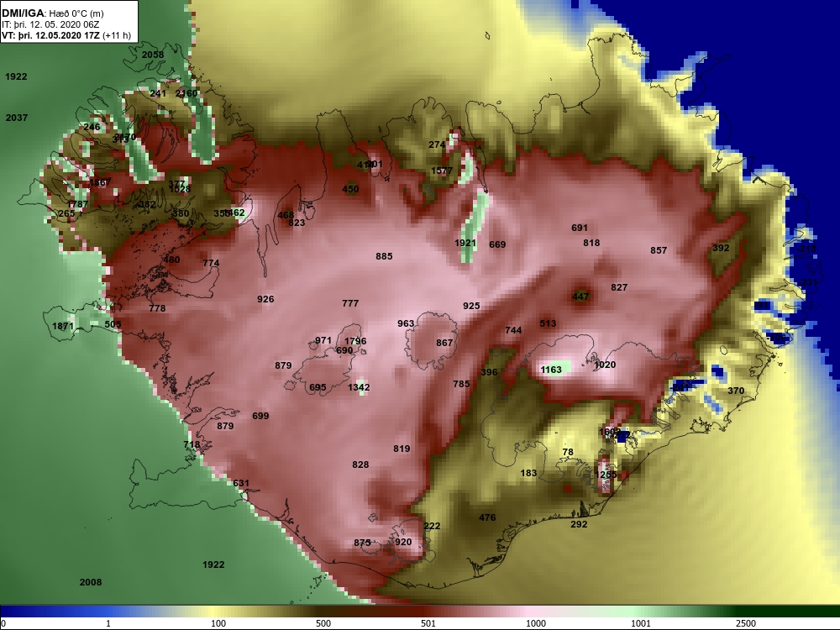Click the 1921 value on the green strip
The height and width of the screenshot is (630, 840).
[465, 244]
